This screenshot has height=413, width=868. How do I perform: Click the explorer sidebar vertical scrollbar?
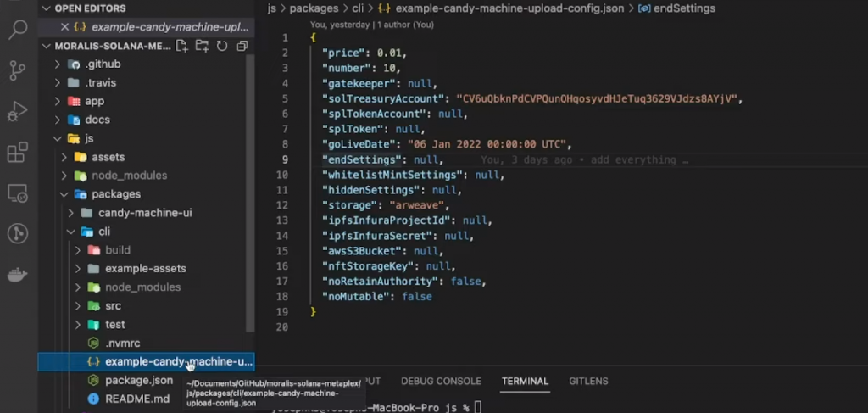point(251,193)
